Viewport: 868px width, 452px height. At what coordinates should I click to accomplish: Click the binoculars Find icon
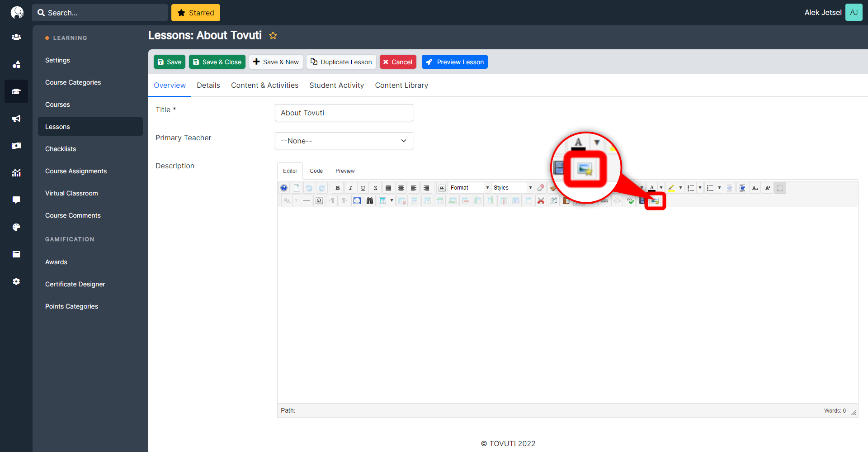click(370, 200)
